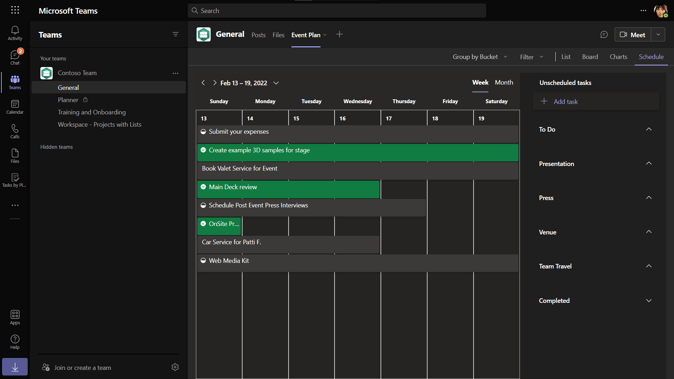
Task: Collapse the Team Travel bucket
Action: pyautogui.click(x=649, y=266)
